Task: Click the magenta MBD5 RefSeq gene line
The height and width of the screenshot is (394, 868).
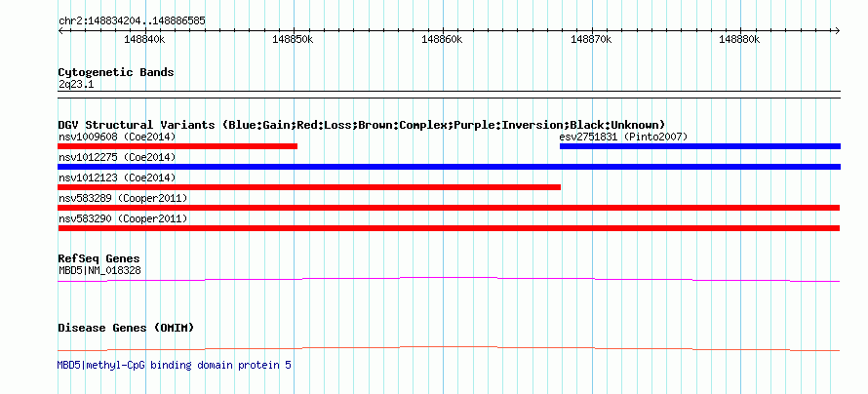Action: click(x=449, y=279)
